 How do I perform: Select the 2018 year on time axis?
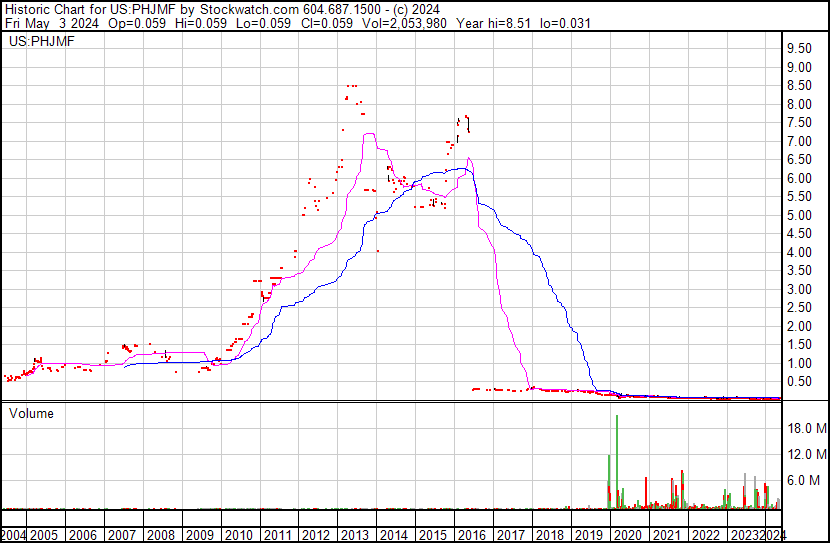(549, 536)
